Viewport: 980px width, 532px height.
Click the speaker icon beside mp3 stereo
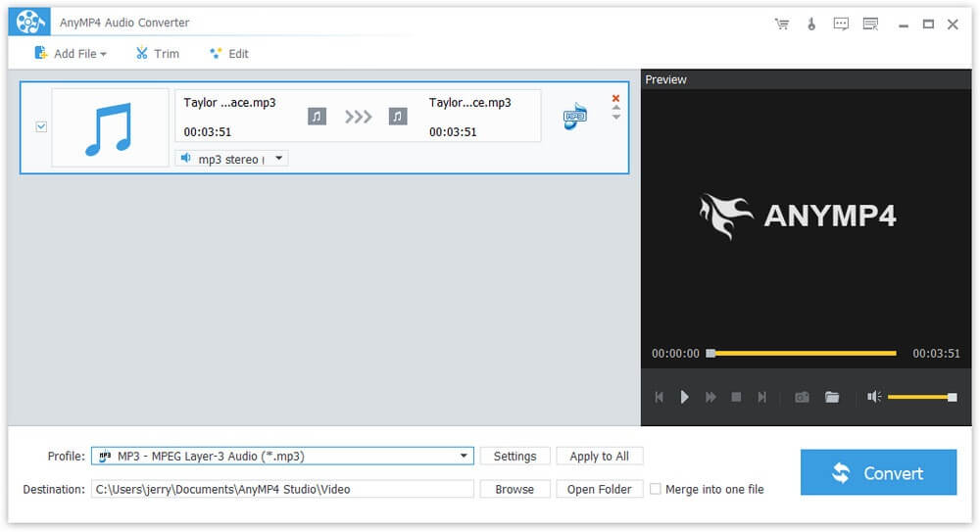click(x=185, y=158)
